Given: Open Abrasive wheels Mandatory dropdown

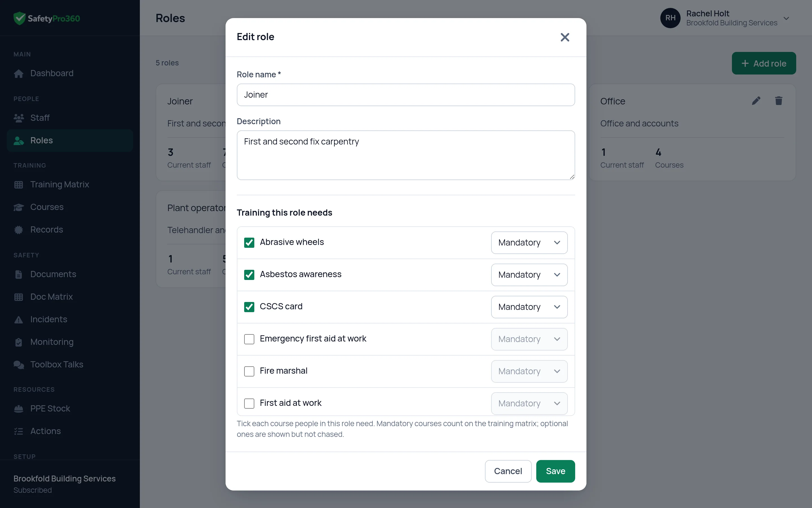Looking at the screenshot, I should [x=529, y=243].
